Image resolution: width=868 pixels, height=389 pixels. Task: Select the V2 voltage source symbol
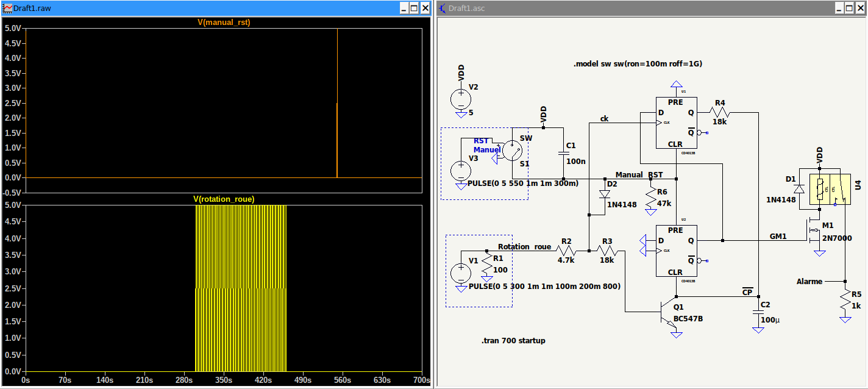click(x=461, y=99)
